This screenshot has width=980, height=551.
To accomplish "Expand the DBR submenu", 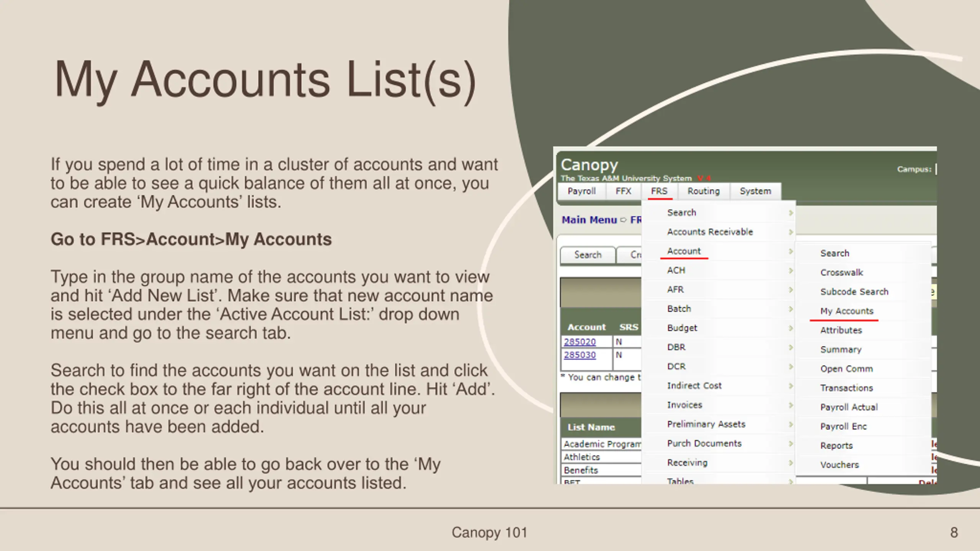I will pos(719,347).
